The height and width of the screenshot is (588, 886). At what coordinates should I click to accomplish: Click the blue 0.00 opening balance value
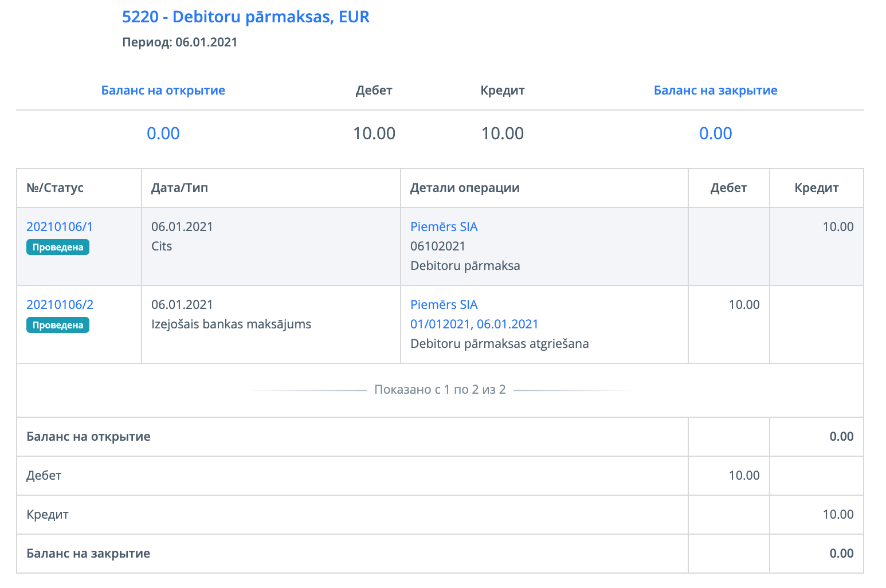(x=163, y=134)
